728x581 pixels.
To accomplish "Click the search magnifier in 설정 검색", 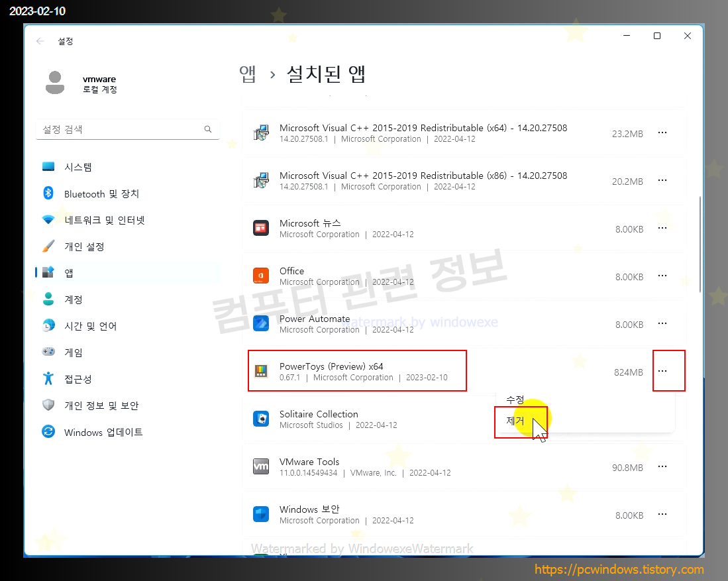I will [208, 129].
